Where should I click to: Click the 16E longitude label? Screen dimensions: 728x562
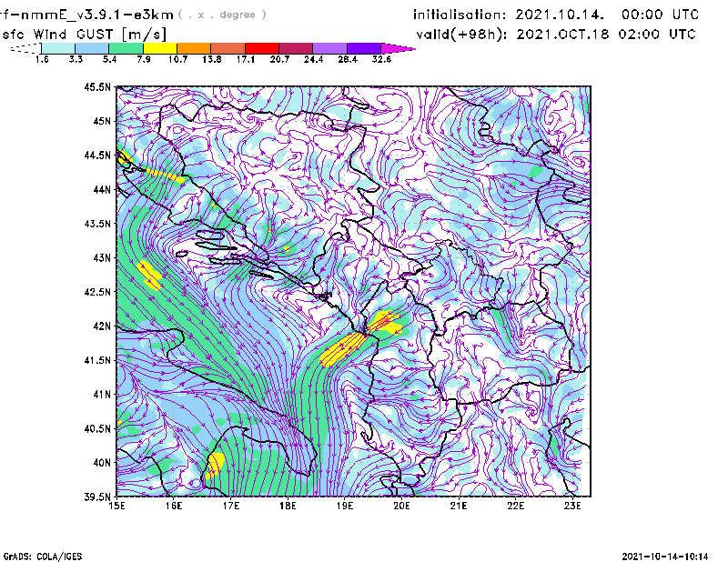(x=174, y=506)
